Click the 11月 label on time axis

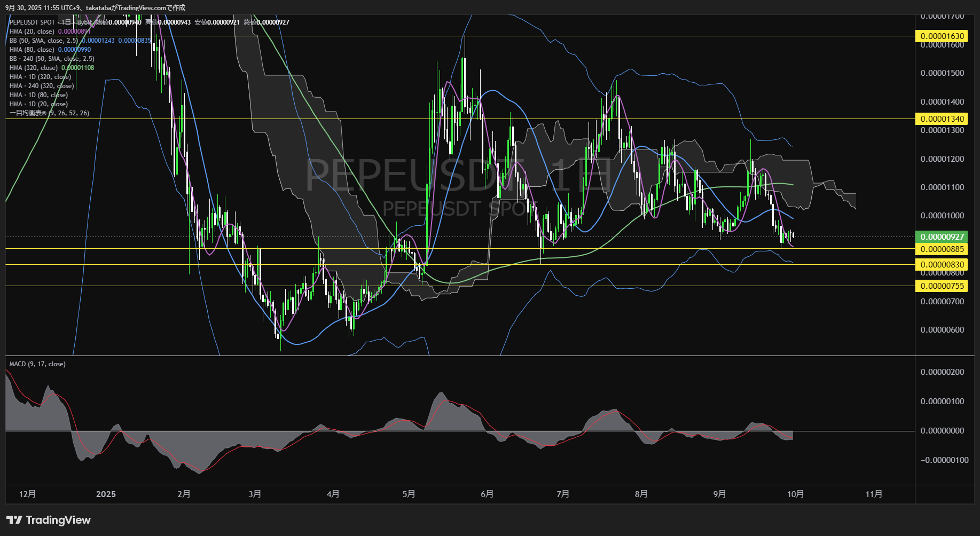pyautogui.click(x=874, y=494)
